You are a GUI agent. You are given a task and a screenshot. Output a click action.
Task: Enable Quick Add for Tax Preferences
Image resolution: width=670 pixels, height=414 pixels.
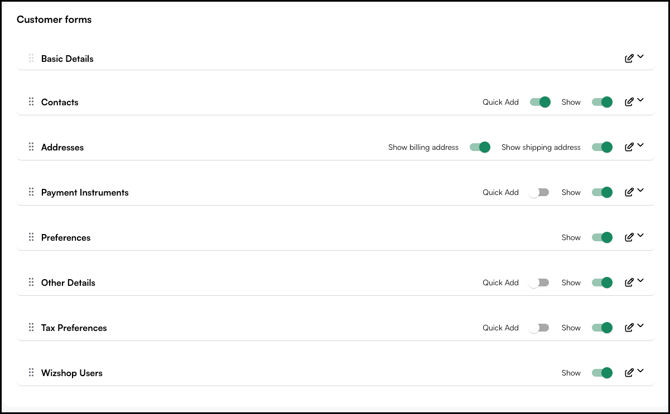pos(540,328)
